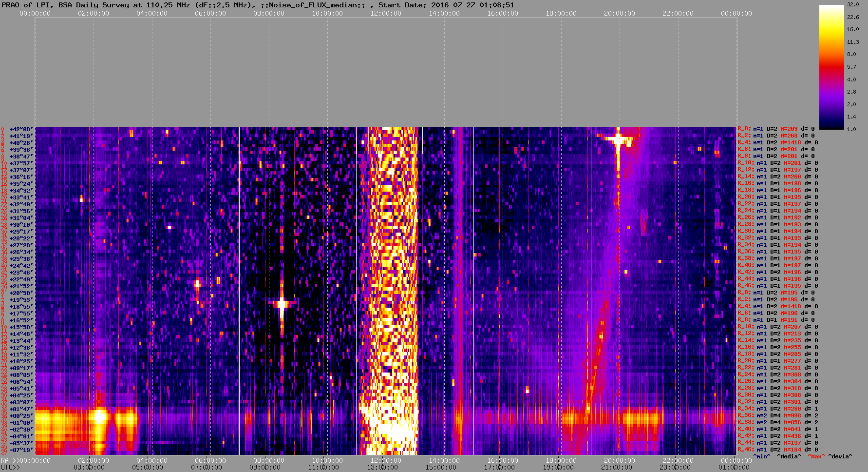Screen dimensions: 868x472
Task: Click the declination label +04°25'
Action: pos(20,395)
